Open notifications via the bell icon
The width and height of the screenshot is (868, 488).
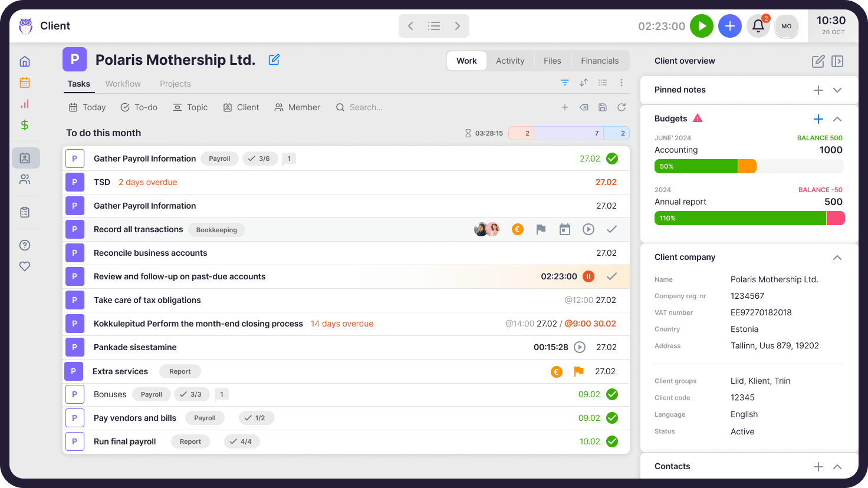click(x=758, y=26)
